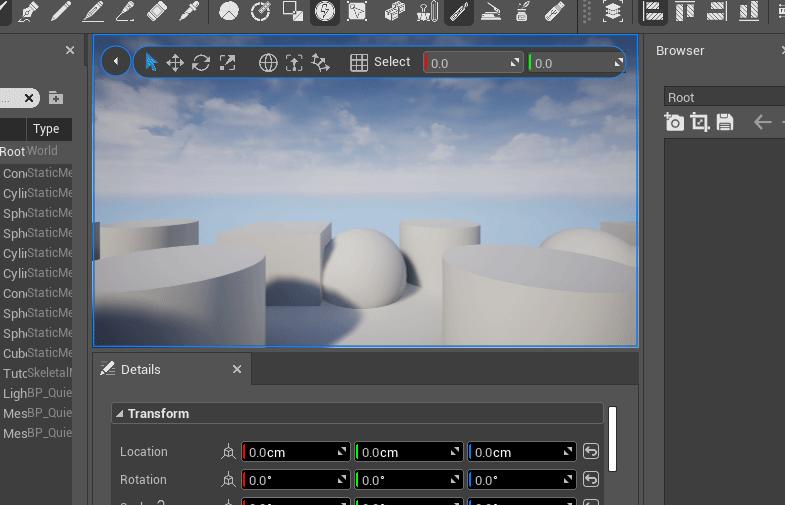This screenshot has height=505, width=785.
Task: Select the arrow selection tool in viewport
Action: click(x=151, y=62)
